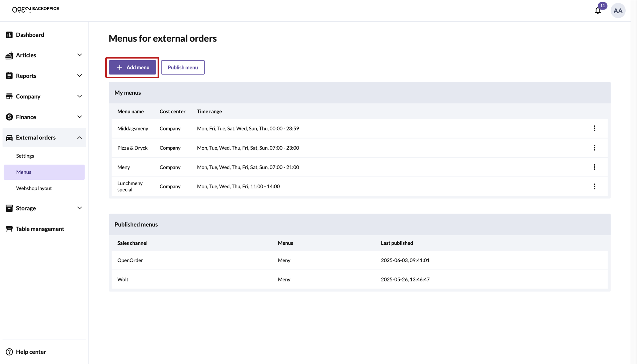Click the Reports clipboard icon
Viewport: 637px width, 364px height.
[9, 76]
